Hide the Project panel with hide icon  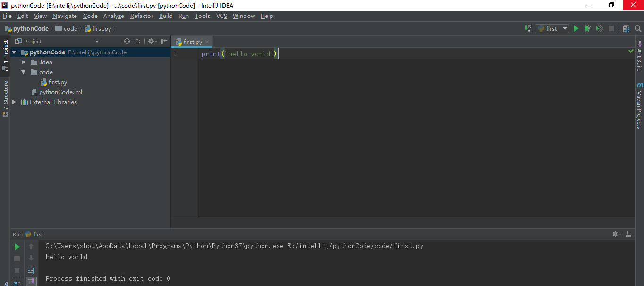point(164,41)
